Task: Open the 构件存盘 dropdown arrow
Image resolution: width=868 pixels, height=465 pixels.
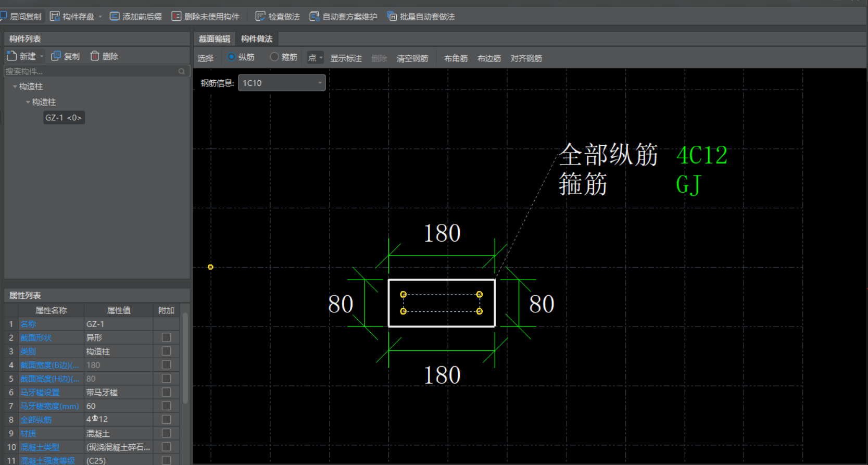Action: 100,17
